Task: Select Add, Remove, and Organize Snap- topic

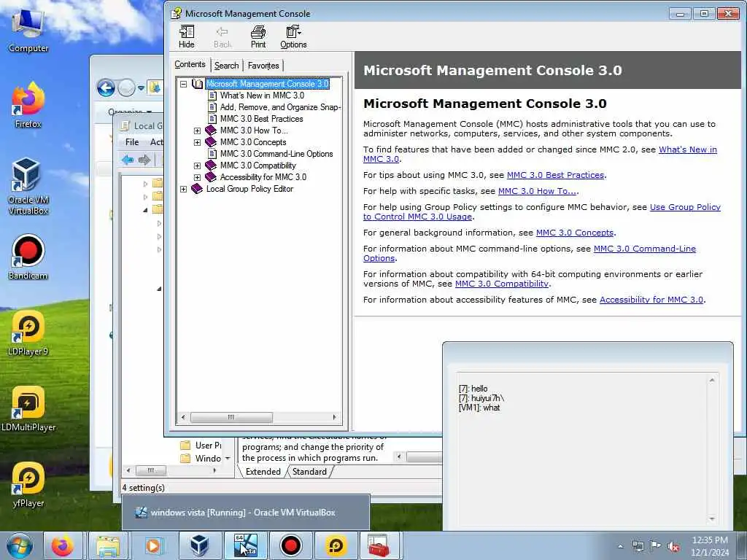Action: 280,107
